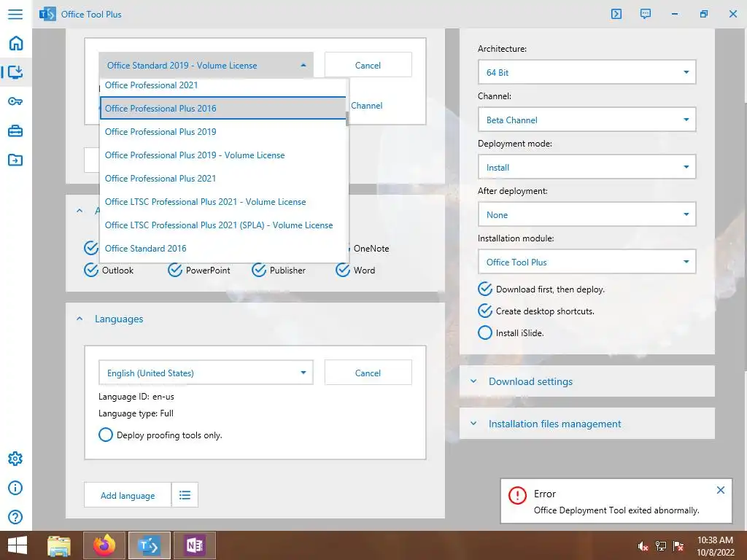Enable Deploy proofing tools only
Screen dimensions: 747x560
(106, 435)
